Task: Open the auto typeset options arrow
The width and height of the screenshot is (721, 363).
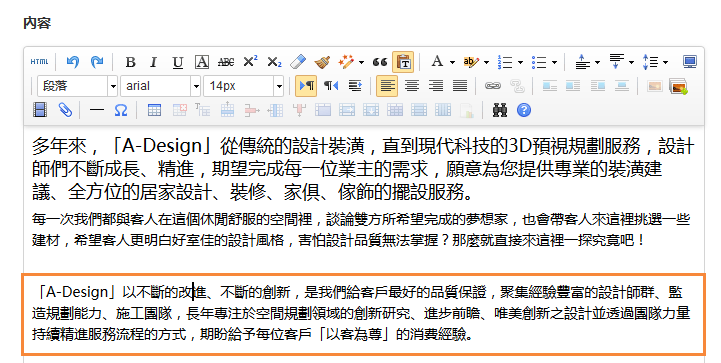Action: click(361, 62)
